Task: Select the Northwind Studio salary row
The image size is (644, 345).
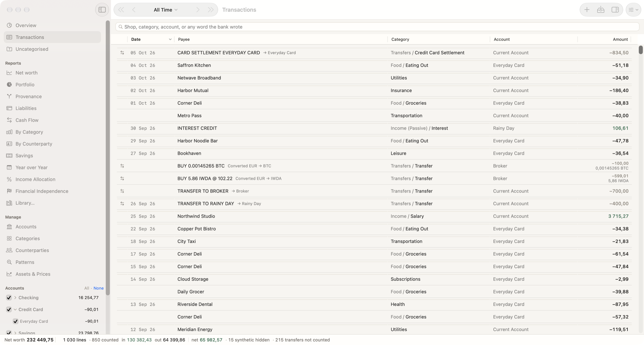Action: tap(374, 216)
